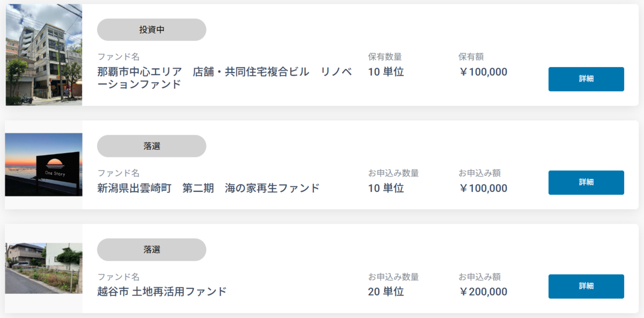The image size is (644, 318).
Task: Click the 保有額 ￥100,000 amount
Action: (x=483, y=72)
